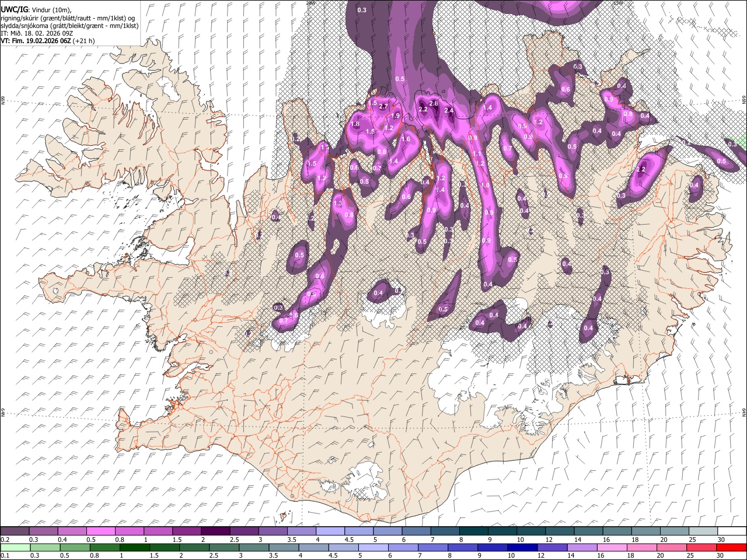Select the white swatch ending snow scale
This screenshot has width=747, height=560.
click(732, 531)
